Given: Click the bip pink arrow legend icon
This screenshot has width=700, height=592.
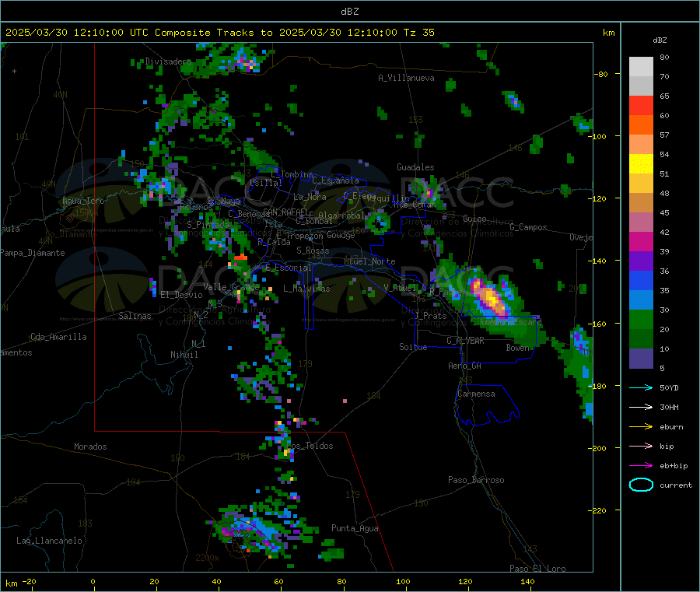Looking at the screenshot, I should point(641,446).
